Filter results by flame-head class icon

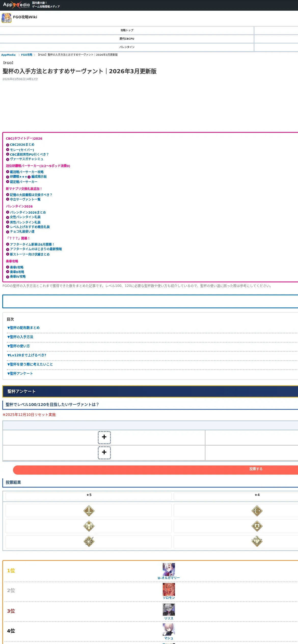pos(257,541)
